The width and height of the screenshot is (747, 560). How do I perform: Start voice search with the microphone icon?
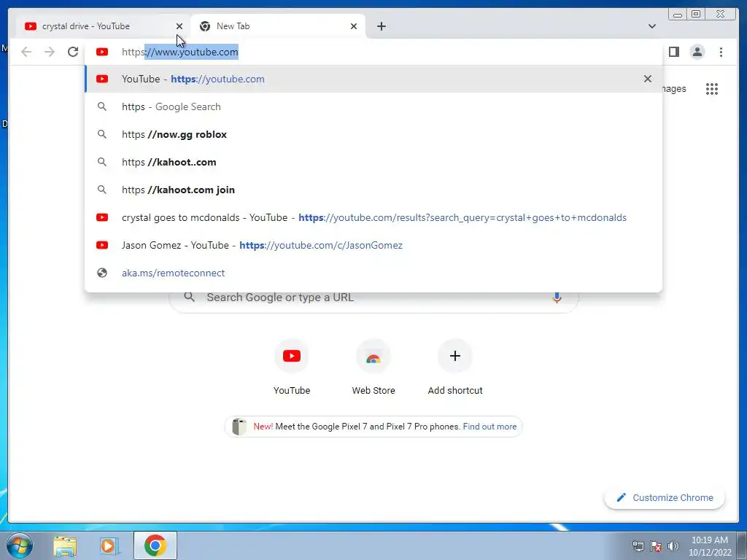coord(557,297)
